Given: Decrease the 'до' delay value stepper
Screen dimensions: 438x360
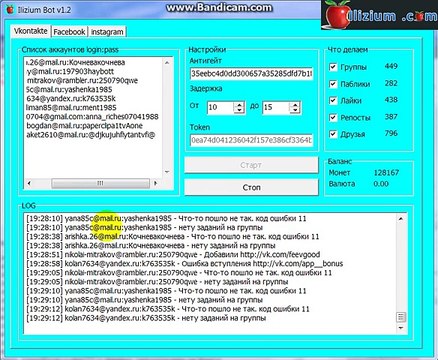Looking at the screenshot, I should [x=295, y=110].
